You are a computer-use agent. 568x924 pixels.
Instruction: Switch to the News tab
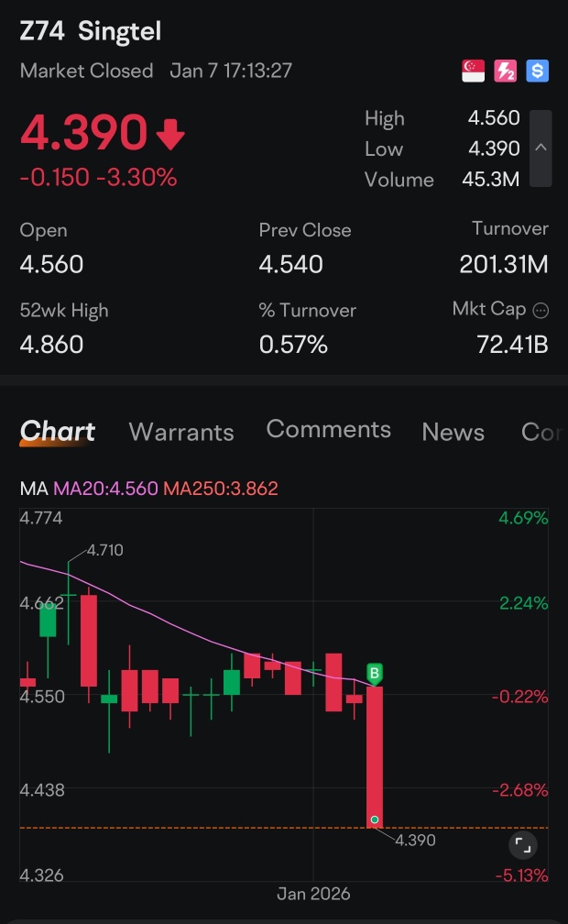[x=453, y=433]
